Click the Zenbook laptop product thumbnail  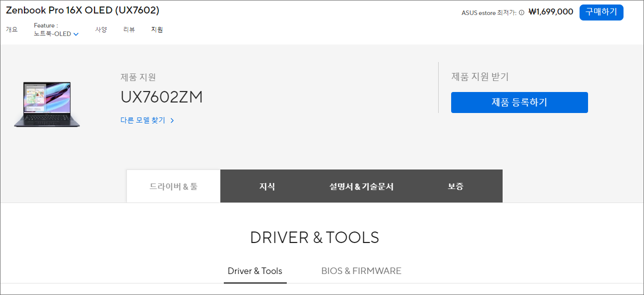[x=48, y=103]
